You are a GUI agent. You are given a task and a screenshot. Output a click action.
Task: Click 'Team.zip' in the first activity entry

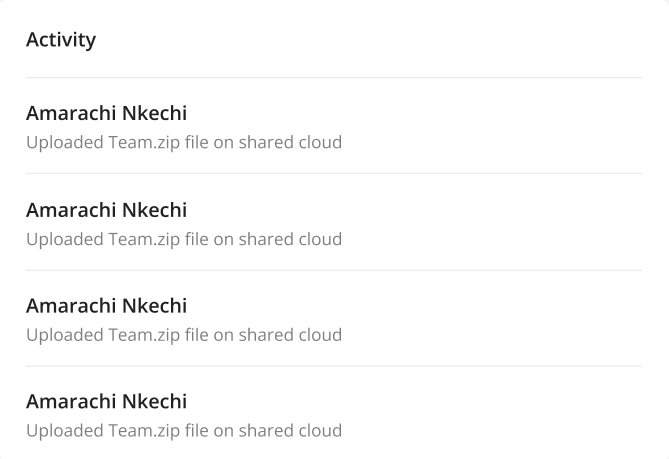pos(142,142)
